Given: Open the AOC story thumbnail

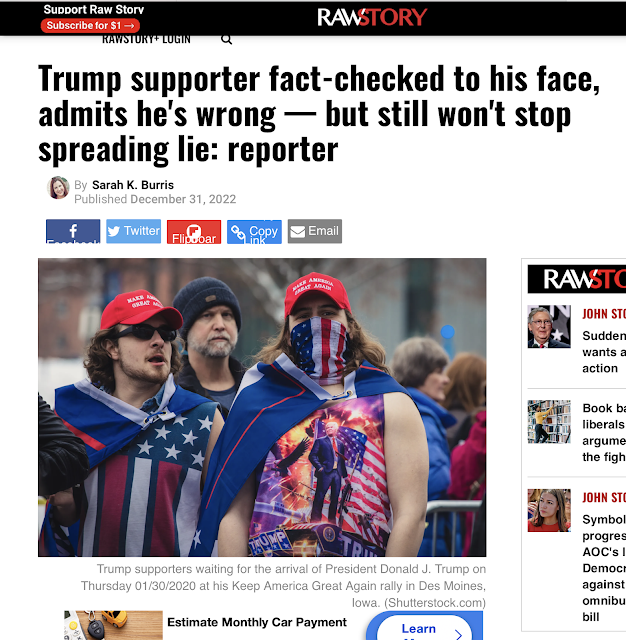Looking at the screenshot, I should (x=549, y=510).
